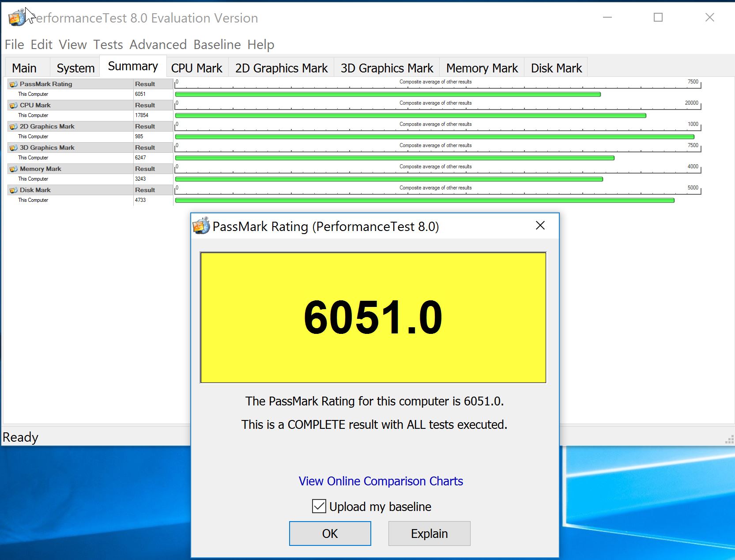Select the PassMark Rating header row

pyautogui.click(x=90, y=84)
